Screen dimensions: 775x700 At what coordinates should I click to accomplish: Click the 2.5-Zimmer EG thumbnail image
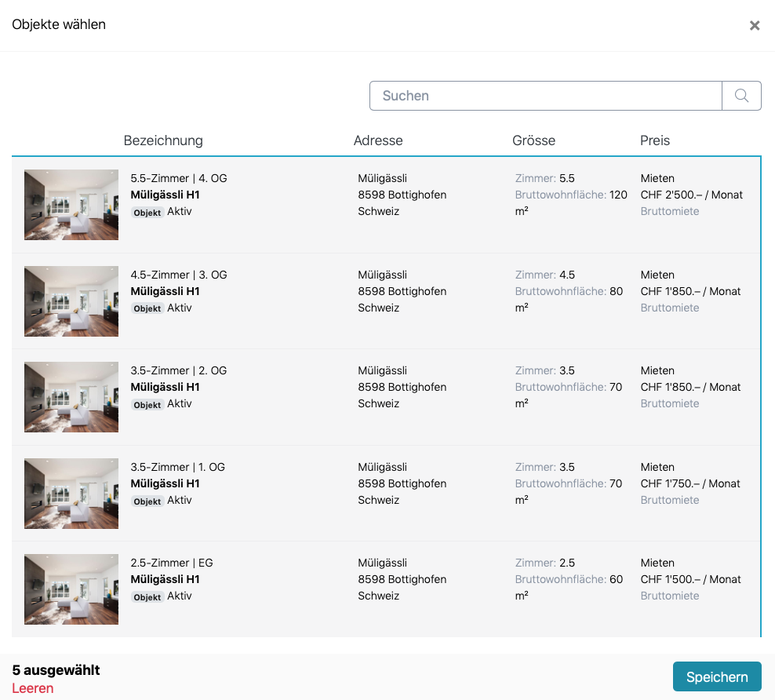pos(71,589)
